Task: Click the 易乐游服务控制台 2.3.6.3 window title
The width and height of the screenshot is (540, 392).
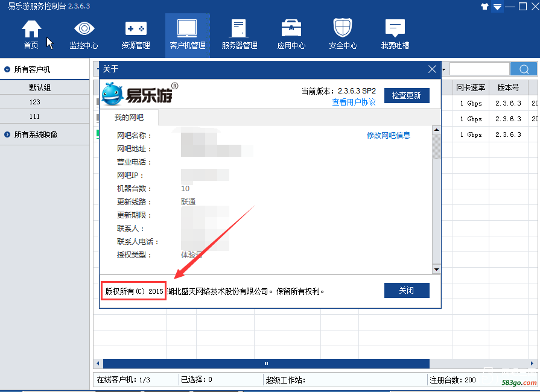Action: 49,6
